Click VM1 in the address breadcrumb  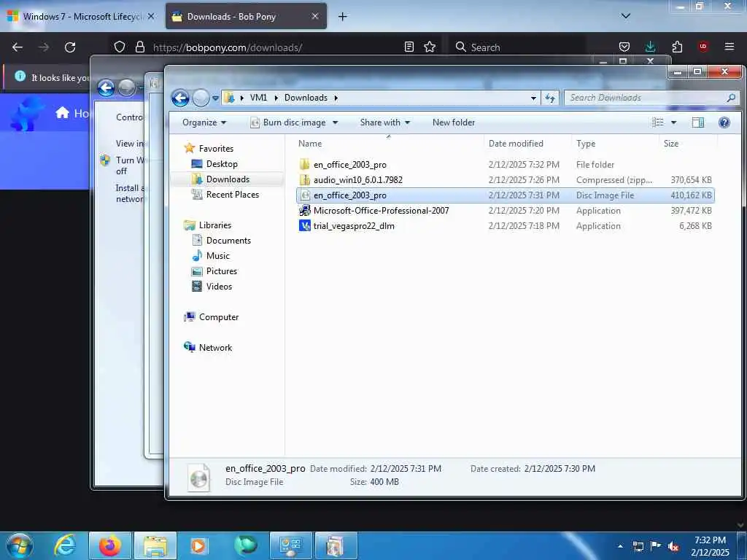(x=258, y=98)
